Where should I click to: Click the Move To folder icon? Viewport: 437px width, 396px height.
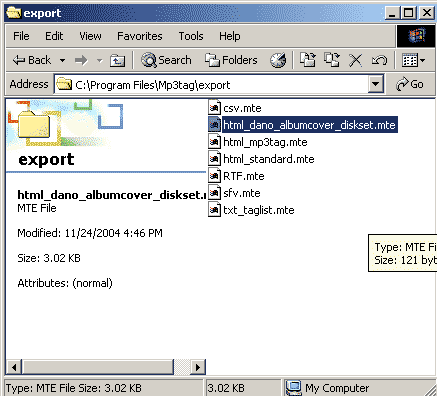point(307,60)
